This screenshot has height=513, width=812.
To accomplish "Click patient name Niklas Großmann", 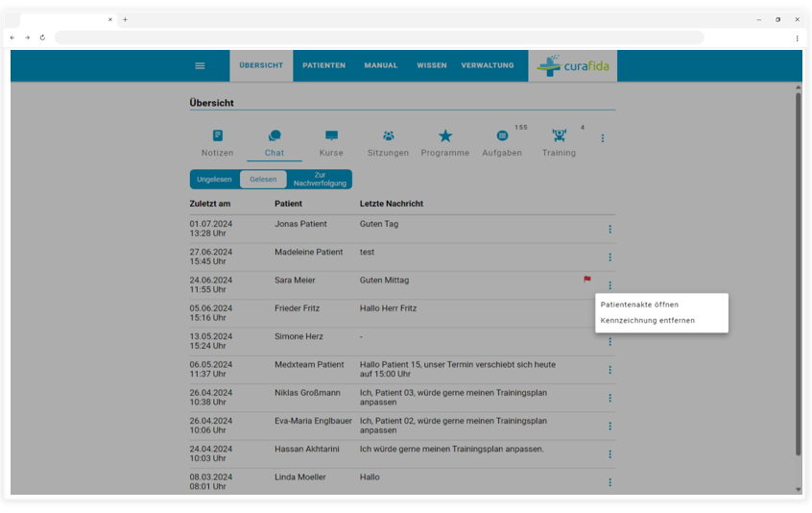I will pyautogui.click(x=307, y=393).
